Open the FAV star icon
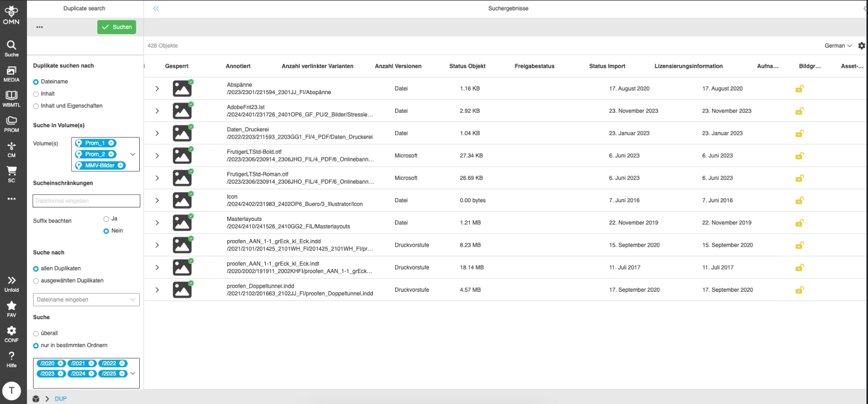This screenshot has height=404, width=868. point(11,309)
